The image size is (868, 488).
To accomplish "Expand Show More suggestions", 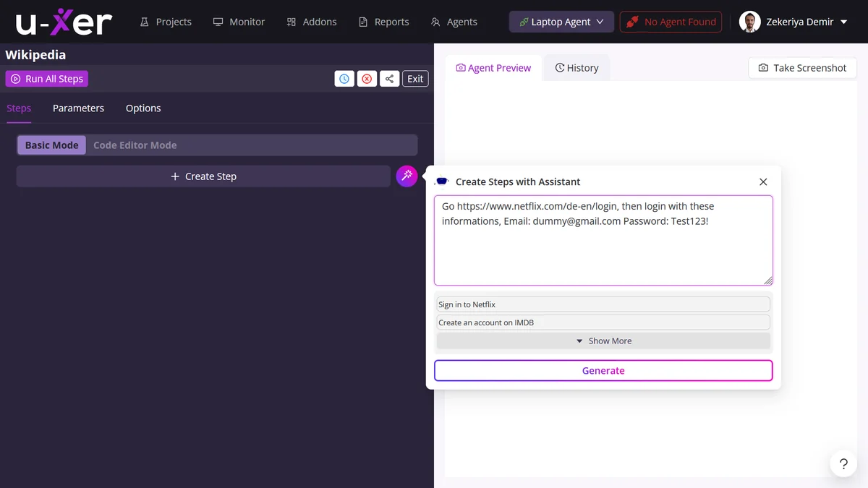I will [603, 341].
